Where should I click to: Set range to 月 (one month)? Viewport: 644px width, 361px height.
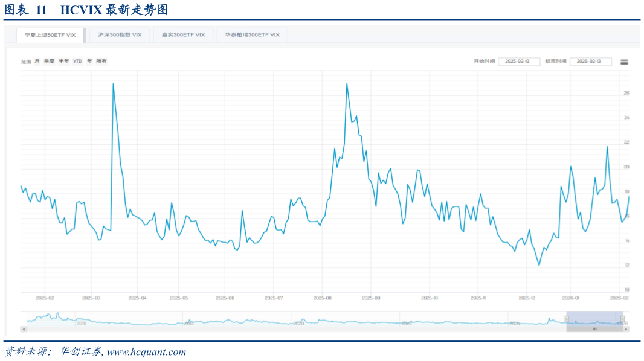[37, 62]
